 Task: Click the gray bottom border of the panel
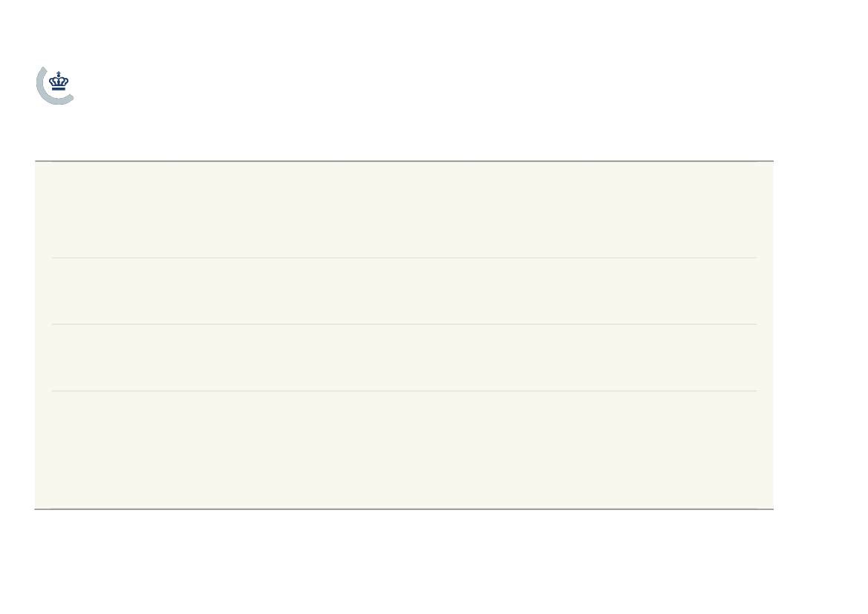[x=404, y=509]
